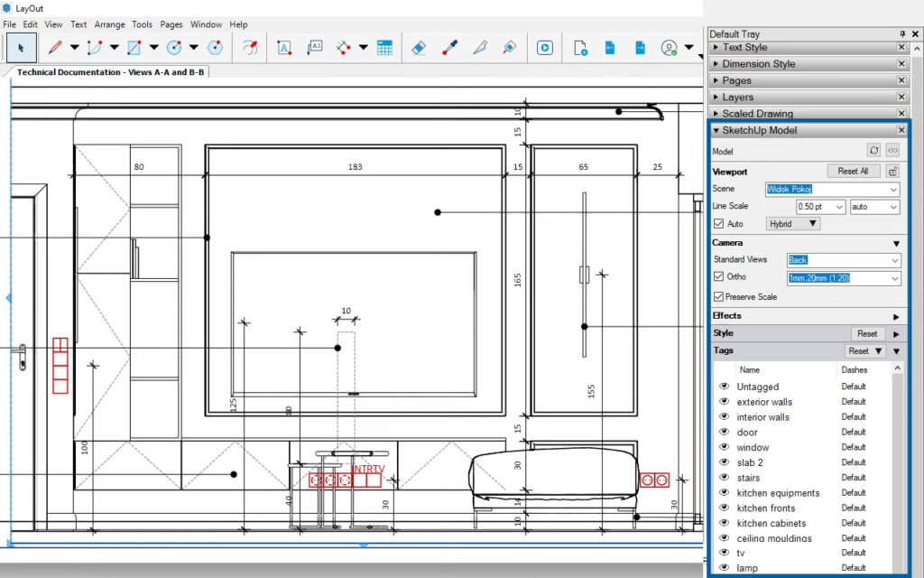Select the arrow Select tool
Image resolution: width=924 pixels, height=578 pixels.
pyautogui.click(x=22, y=47)
